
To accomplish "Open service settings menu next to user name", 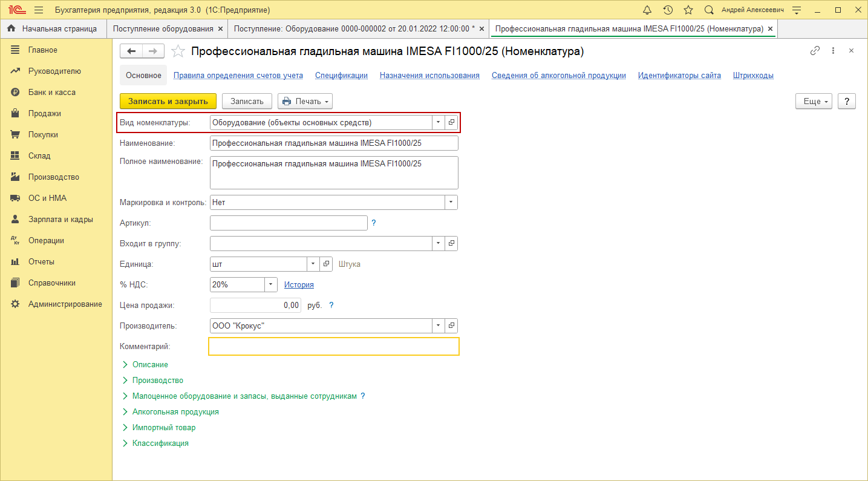I will [x=797, y=10].
